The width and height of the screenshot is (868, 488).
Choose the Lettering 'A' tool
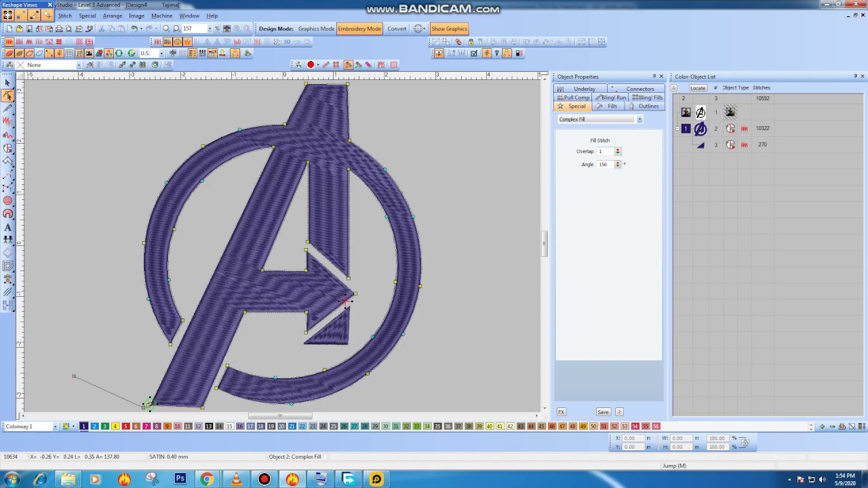(7, 227)
